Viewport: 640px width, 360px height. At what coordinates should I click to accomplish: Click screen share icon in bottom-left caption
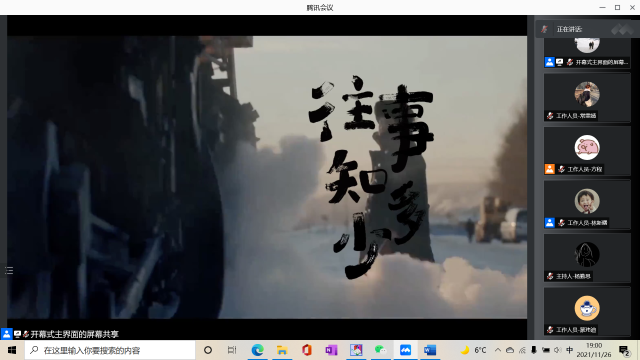[x=17, y=334]
